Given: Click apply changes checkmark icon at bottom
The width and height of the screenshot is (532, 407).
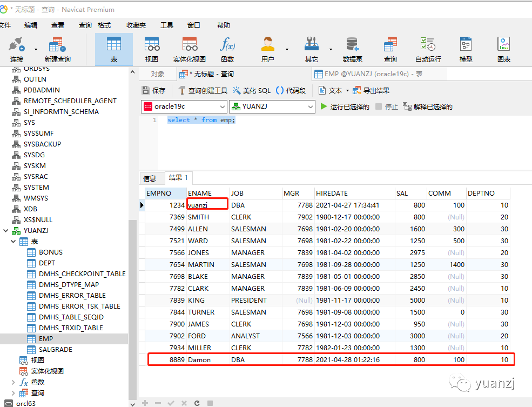Looking at the screenshot, I should coord(171,403).
